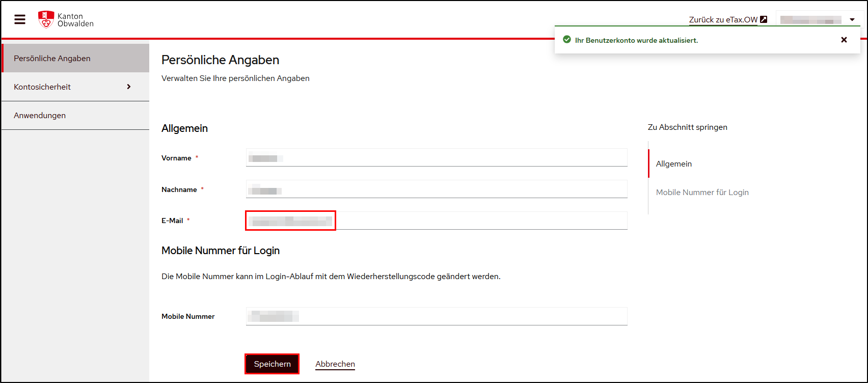Jump to Mobile Nummer für Login section
Viewport: 868px width, 383px height.
[702, 193]
